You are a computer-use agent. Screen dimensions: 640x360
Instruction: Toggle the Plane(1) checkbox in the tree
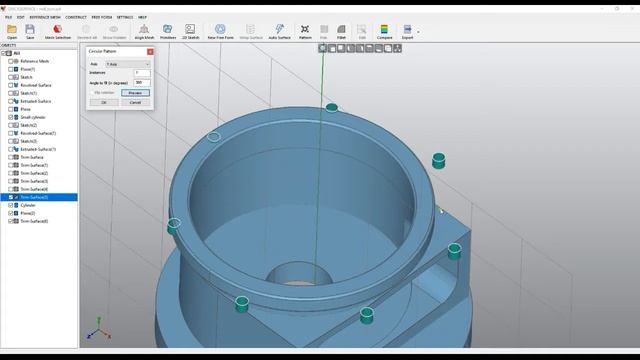pos(11,69)
